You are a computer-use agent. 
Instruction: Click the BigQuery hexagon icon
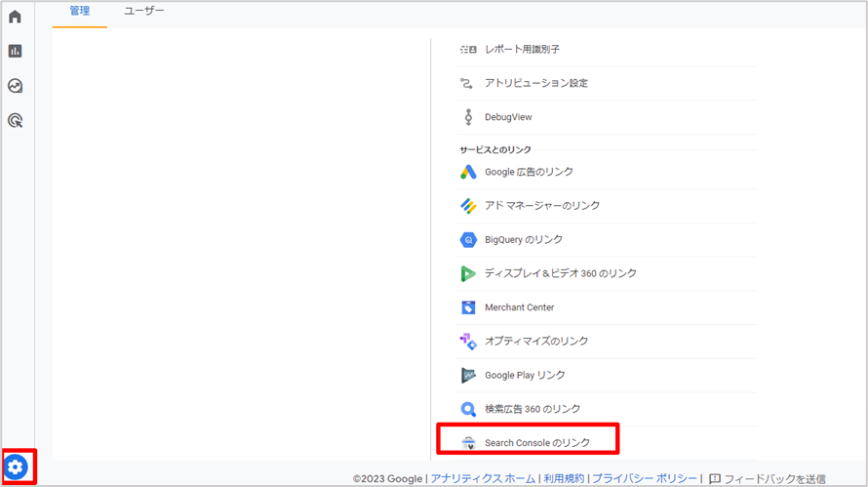click(x=468, y=240)
